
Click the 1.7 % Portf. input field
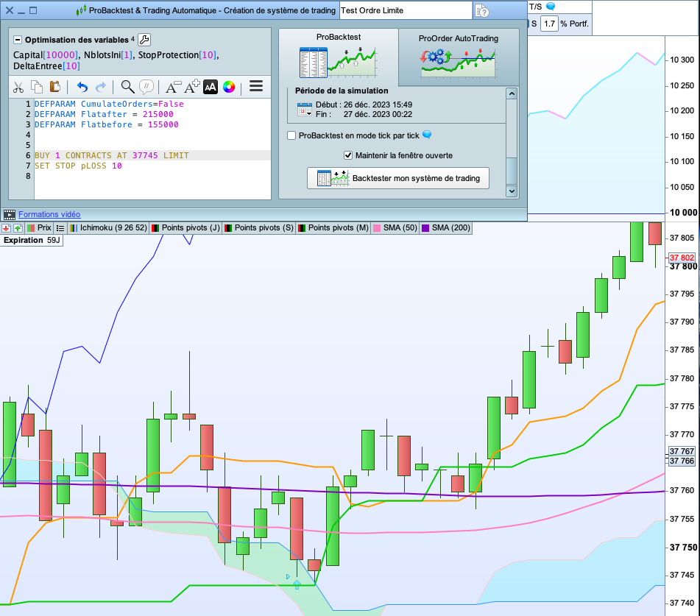(x=550, y=24)
